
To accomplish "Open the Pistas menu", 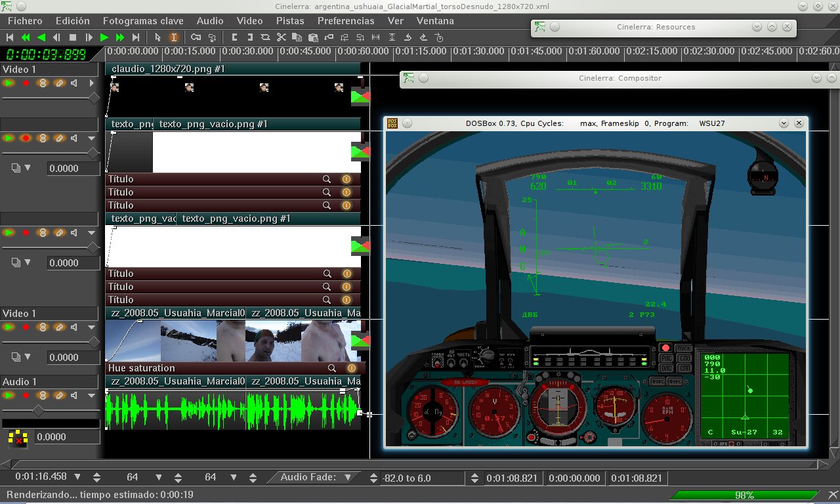I will coord(290,20).
